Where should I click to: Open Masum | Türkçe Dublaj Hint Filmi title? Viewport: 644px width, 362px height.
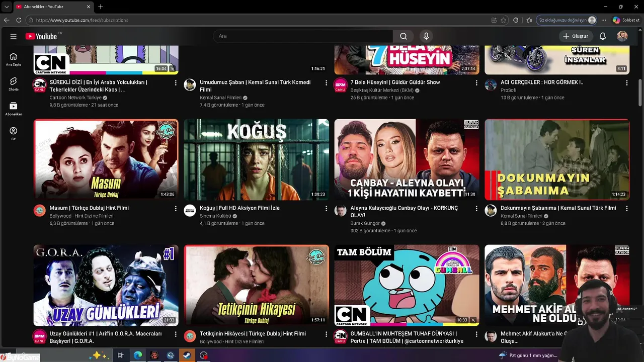(x=89, y=208)
